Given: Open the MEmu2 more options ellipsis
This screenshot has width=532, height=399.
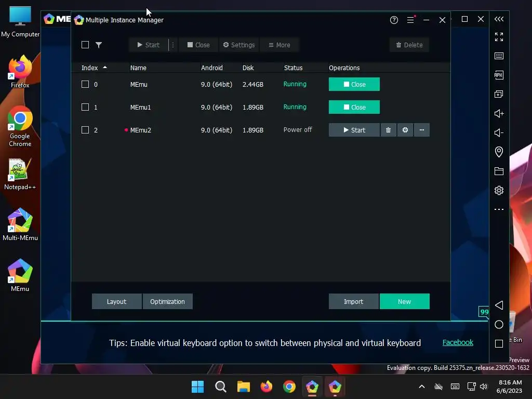Looking at the screenshot, I should pos(421,130).
